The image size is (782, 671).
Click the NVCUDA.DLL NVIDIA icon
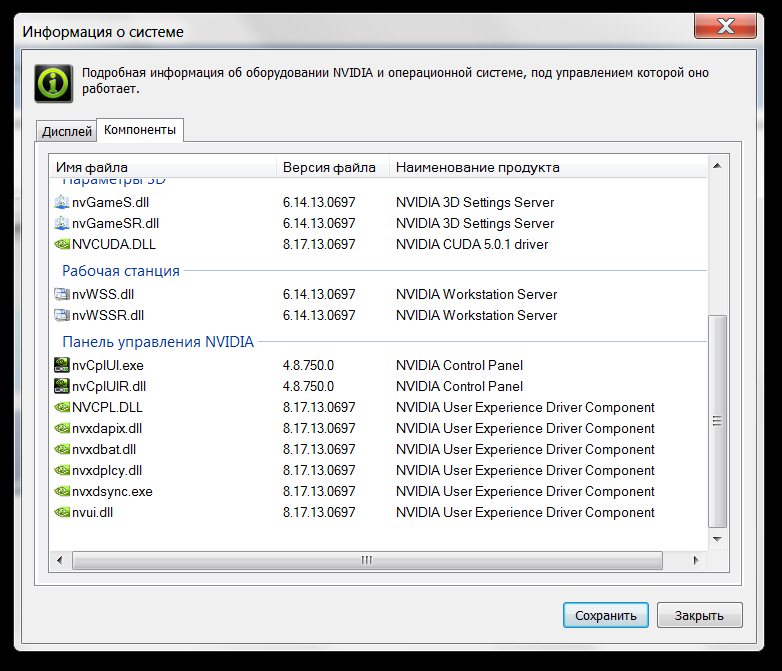61,244
